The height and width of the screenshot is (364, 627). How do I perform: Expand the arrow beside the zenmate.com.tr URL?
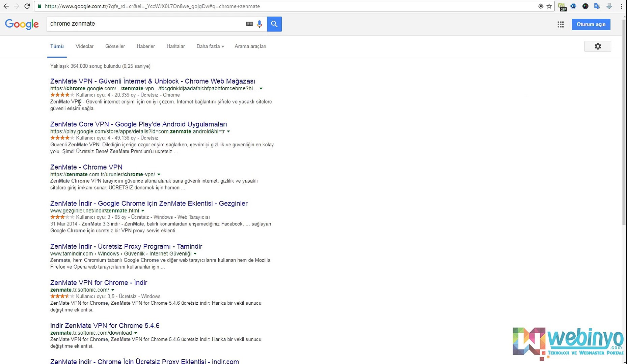click(x=159, y=175)
